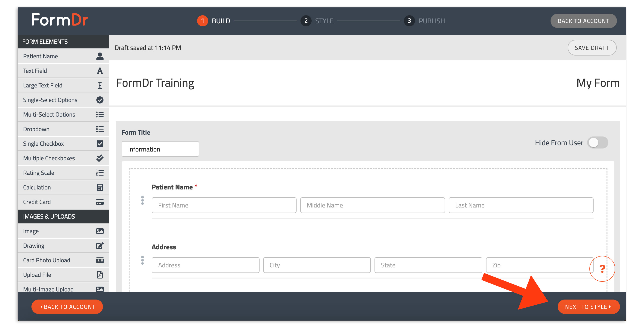Viewport: 644px width, 328px height.
Task: Click the Card Photo Upload ID icon
Action: point(100,260)
